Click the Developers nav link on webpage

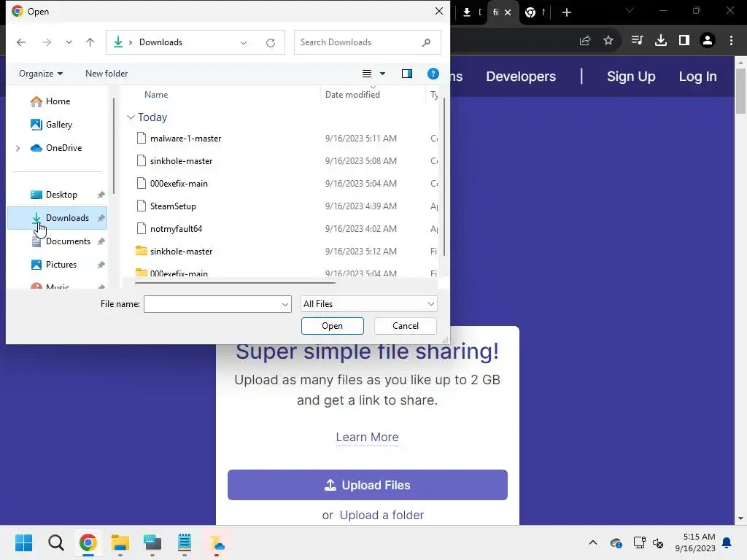click(521, 77)
